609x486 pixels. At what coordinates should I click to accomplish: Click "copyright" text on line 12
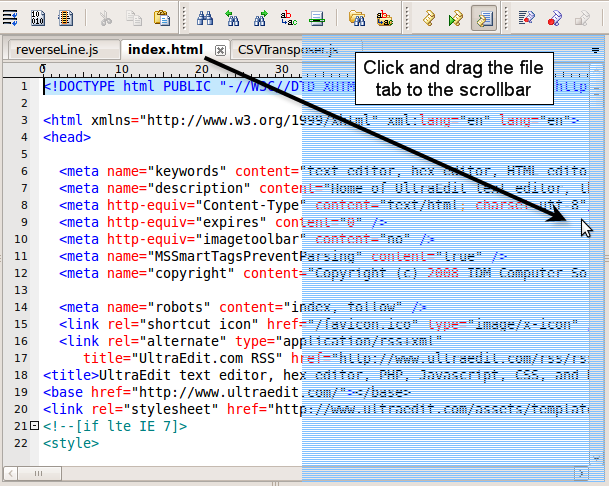point(190,273)
